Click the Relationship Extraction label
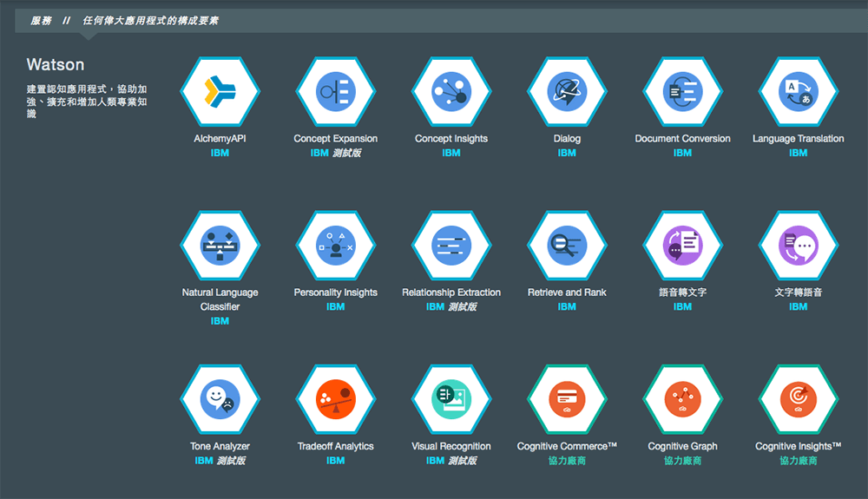This screenshot has height=499, width=868. (451, 292)
